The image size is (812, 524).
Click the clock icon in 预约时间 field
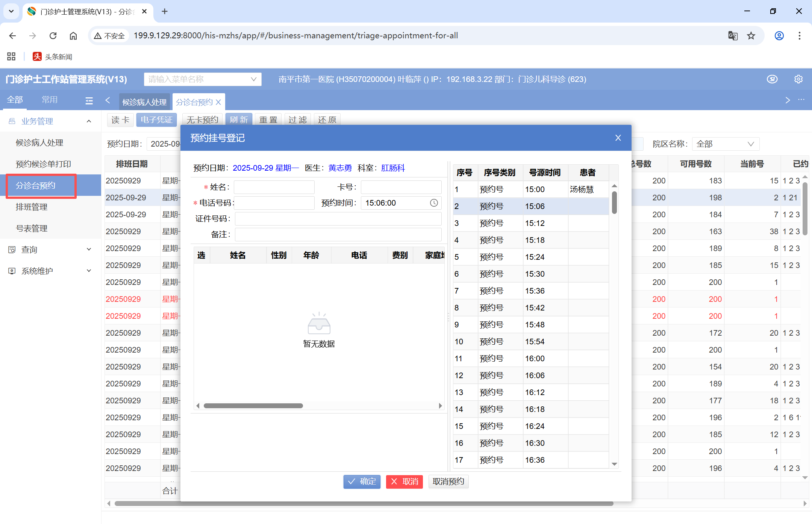point(434,203)
